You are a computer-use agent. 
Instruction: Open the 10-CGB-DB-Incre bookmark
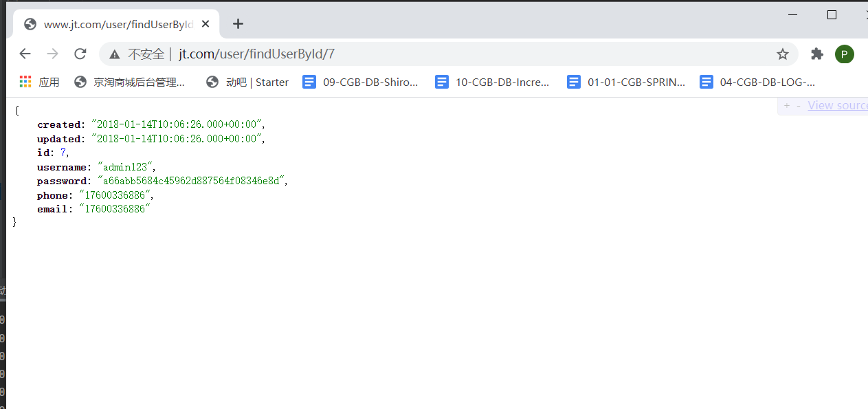[x=493, y=82]
